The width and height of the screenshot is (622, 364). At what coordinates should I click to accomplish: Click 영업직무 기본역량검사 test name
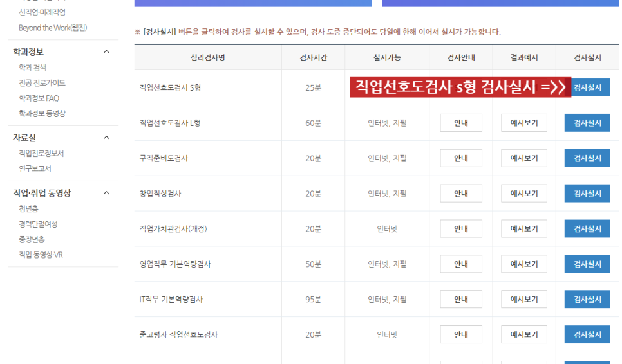[x=175, y=264]
